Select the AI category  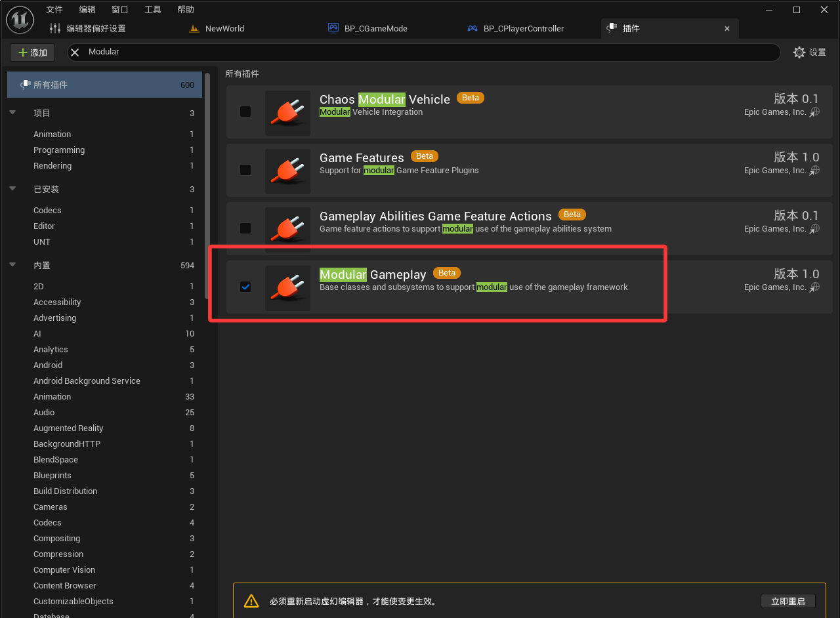pos(104,333)
